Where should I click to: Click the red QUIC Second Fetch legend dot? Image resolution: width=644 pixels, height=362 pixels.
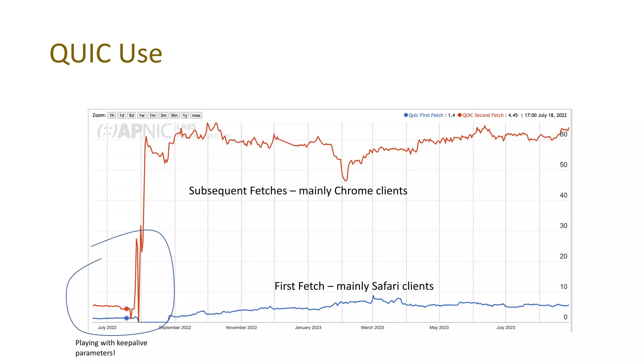click(460, 115)
